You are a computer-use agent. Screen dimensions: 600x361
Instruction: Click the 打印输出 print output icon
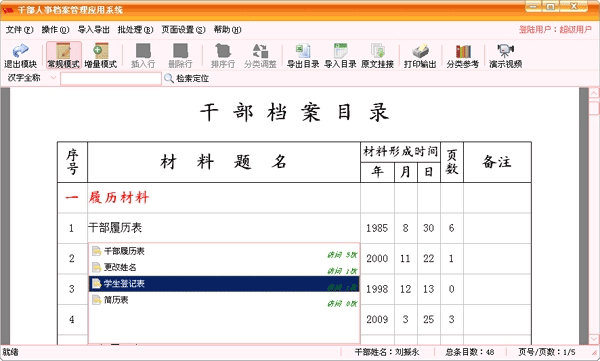tap(420, 56)
